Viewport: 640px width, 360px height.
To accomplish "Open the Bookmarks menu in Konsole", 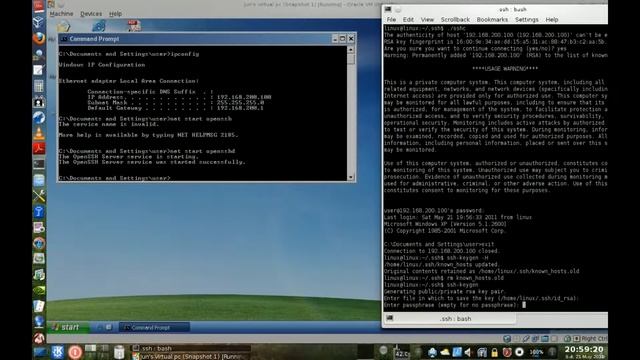I will [492, 20].
